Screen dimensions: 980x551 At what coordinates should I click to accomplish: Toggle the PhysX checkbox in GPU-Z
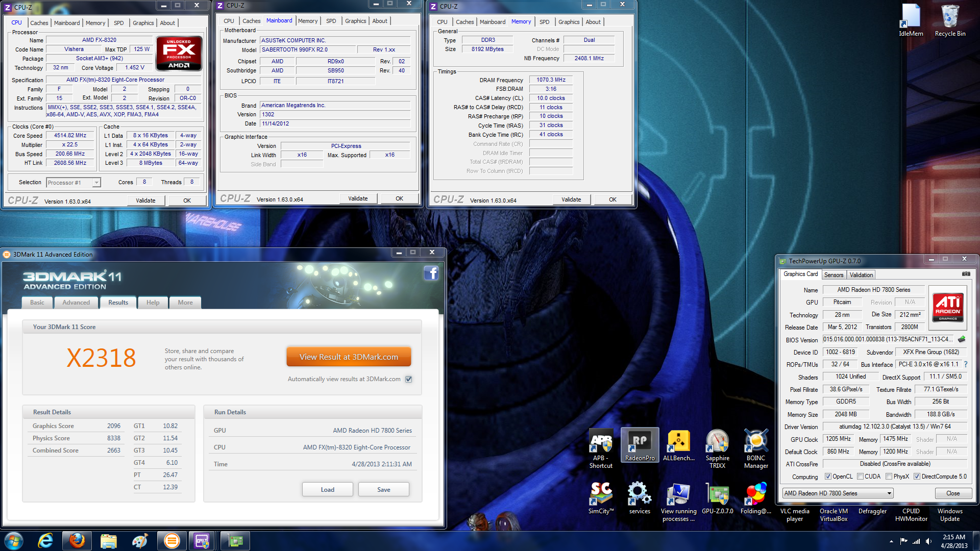pos(889,477)
